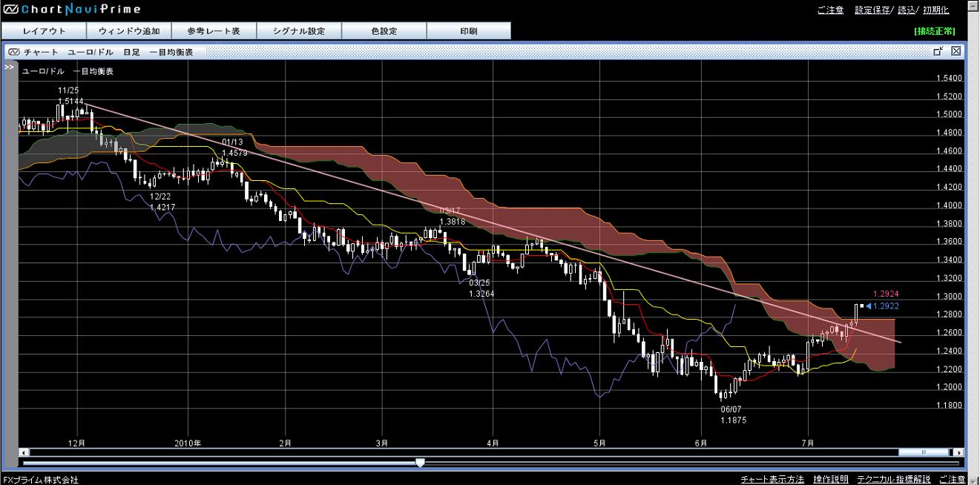
Task: Open the チャート表示方法 link in the footer
Action: [x=772, y=479]
